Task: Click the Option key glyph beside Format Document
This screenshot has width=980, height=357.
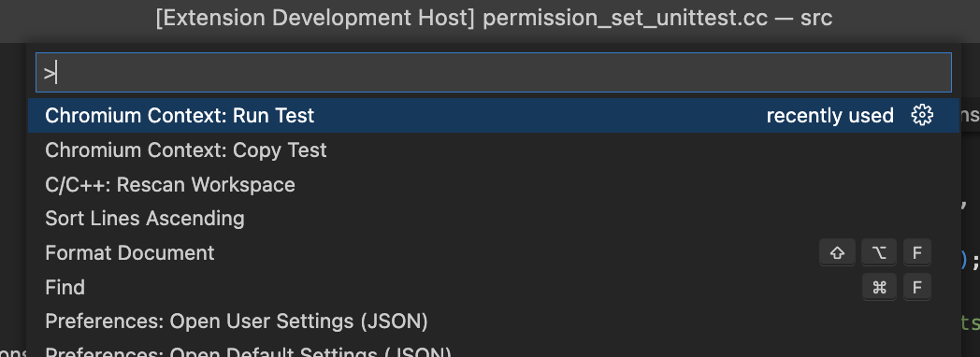Action: pyautogui.click(x=879, y=252)
